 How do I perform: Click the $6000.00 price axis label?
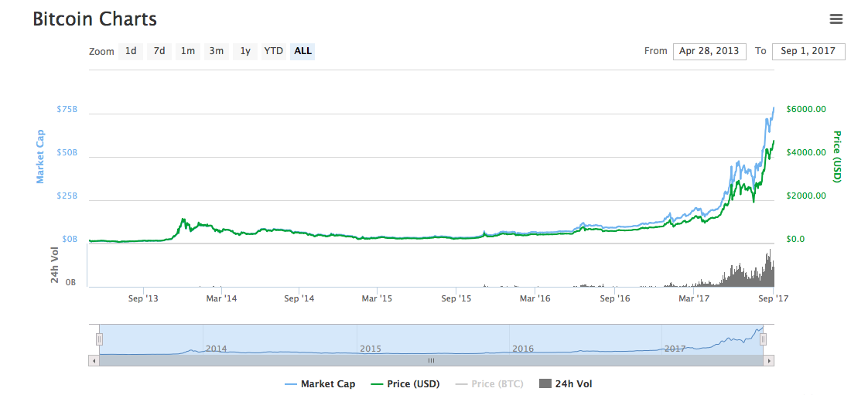tap(806, 109)
